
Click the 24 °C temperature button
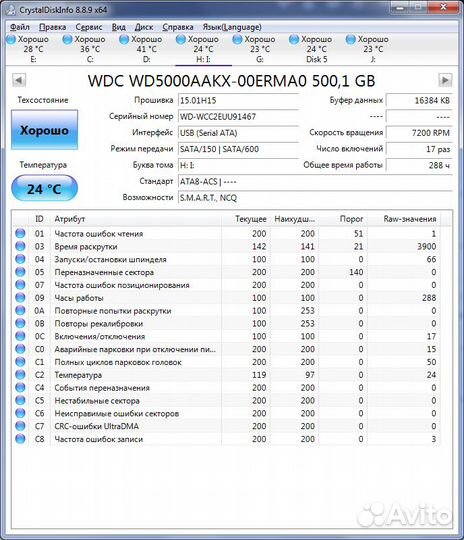click(x=44, y=188)
